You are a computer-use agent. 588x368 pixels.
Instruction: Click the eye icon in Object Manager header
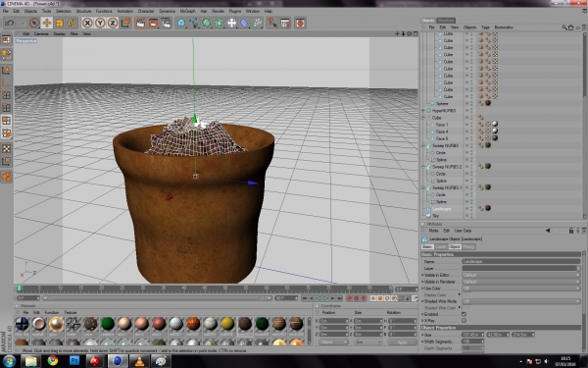tap(577, 27)
